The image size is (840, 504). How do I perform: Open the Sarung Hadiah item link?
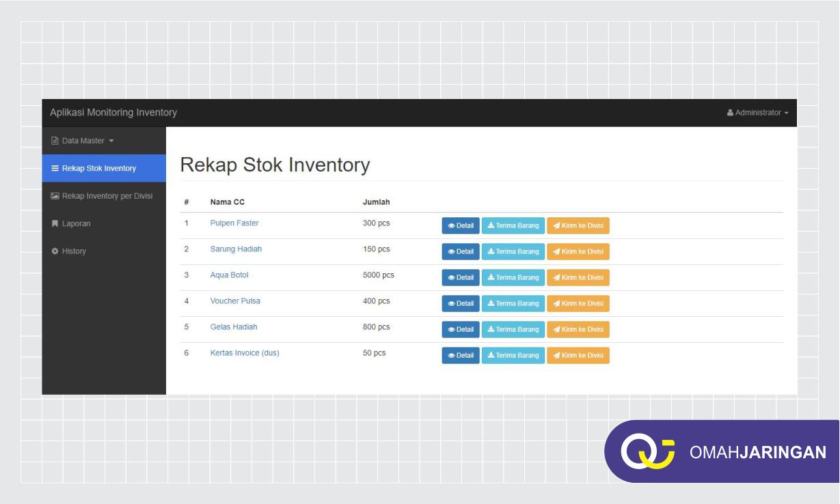pos(236,249)
